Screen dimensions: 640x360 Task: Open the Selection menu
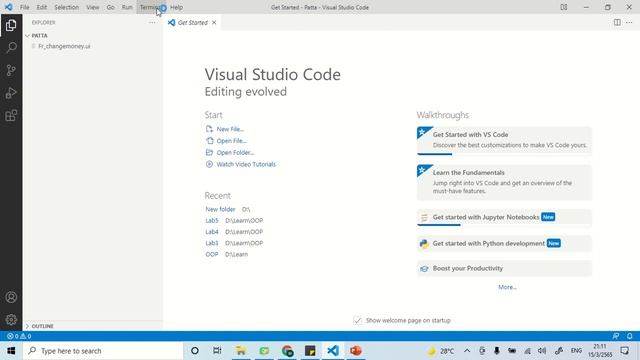tap(67, 7)
